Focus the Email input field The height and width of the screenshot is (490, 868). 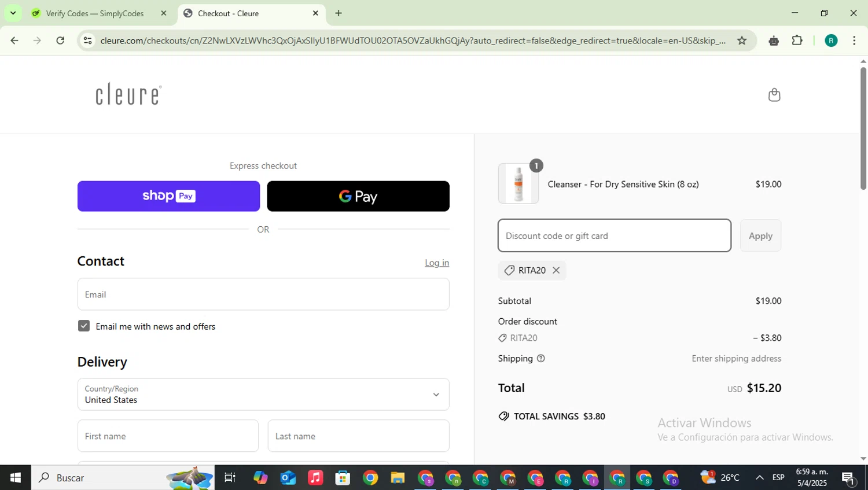point(263,294)
